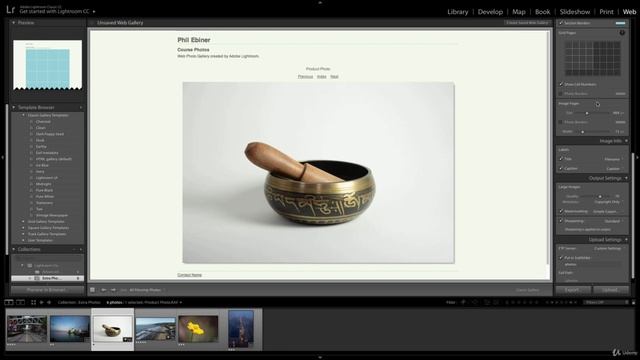Toggle the Watermarking checkbox
Screen dimensions: 640x360
pyautogui.click(x=561, y=211)
